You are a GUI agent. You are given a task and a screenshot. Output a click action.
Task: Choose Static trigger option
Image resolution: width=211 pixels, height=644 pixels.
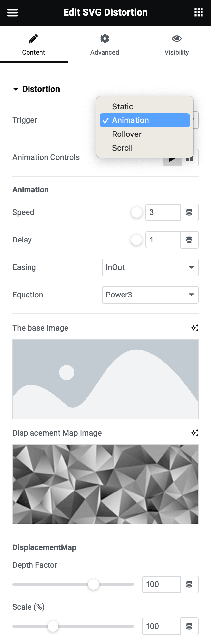tap(123, 107)
